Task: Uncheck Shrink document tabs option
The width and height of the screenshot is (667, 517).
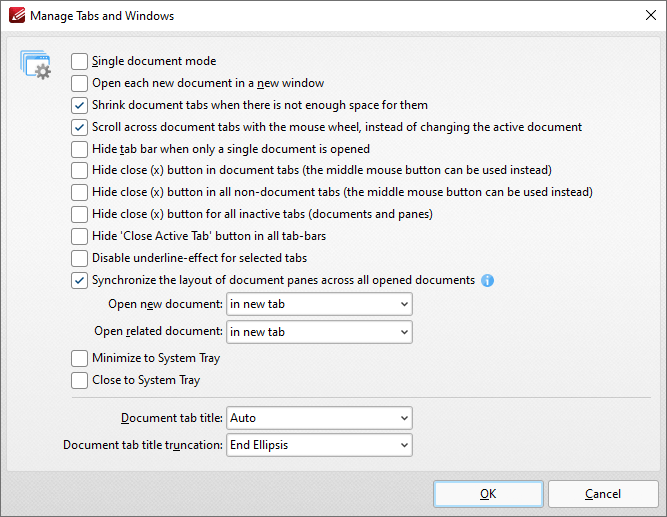Action: (x=80, y=105)
